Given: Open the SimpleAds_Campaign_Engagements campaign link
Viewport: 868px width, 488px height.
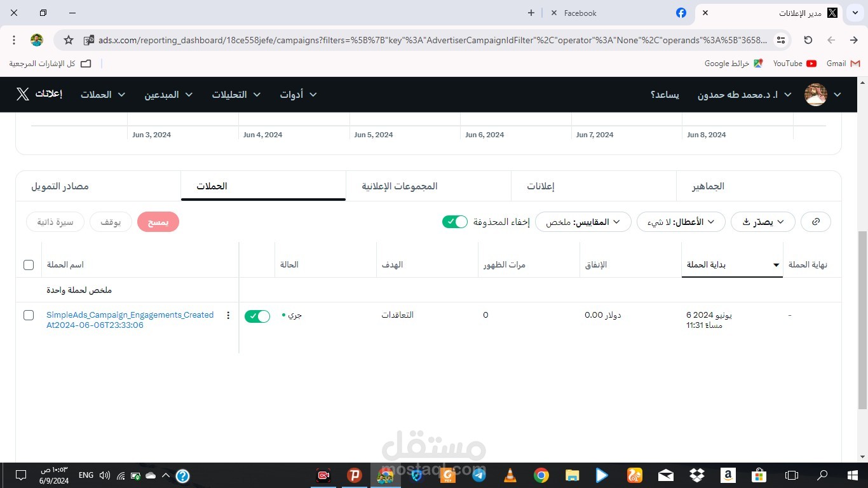Looking at the screenshot, I should coord(130,320).
